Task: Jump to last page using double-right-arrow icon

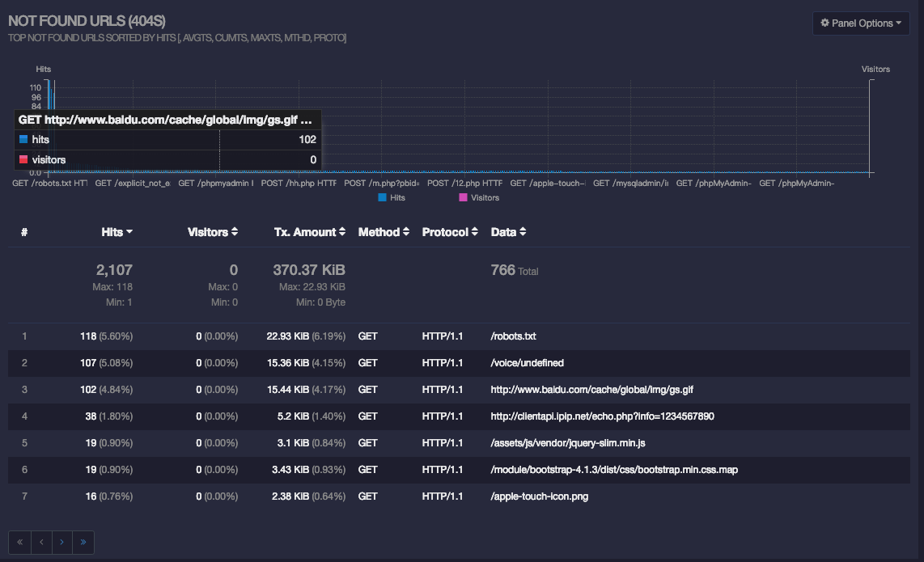Action: pos(83,542)
